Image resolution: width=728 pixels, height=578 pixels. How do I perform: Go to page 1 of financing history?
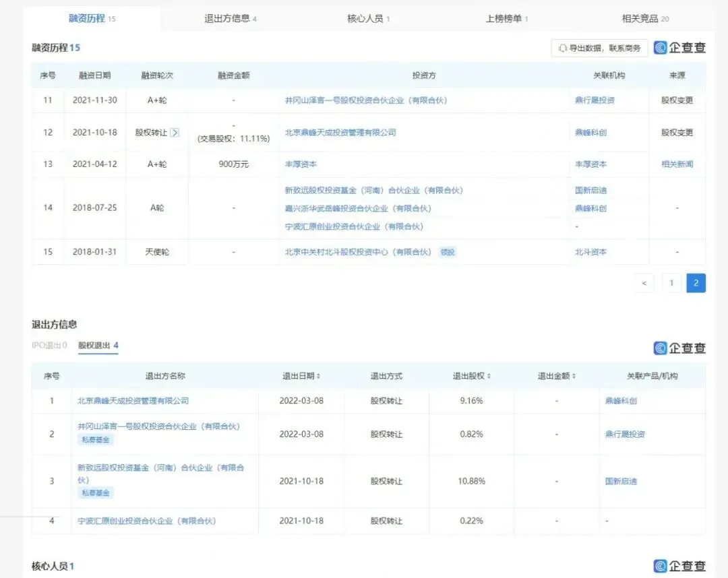671,283
